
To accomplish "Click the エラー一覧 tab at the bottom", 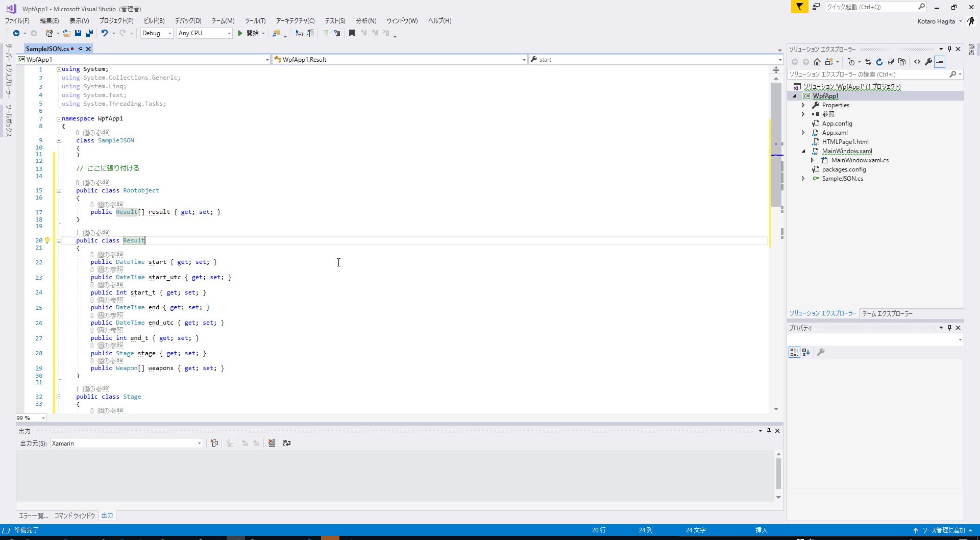I will pyautogui.click(x=32, y=516).
